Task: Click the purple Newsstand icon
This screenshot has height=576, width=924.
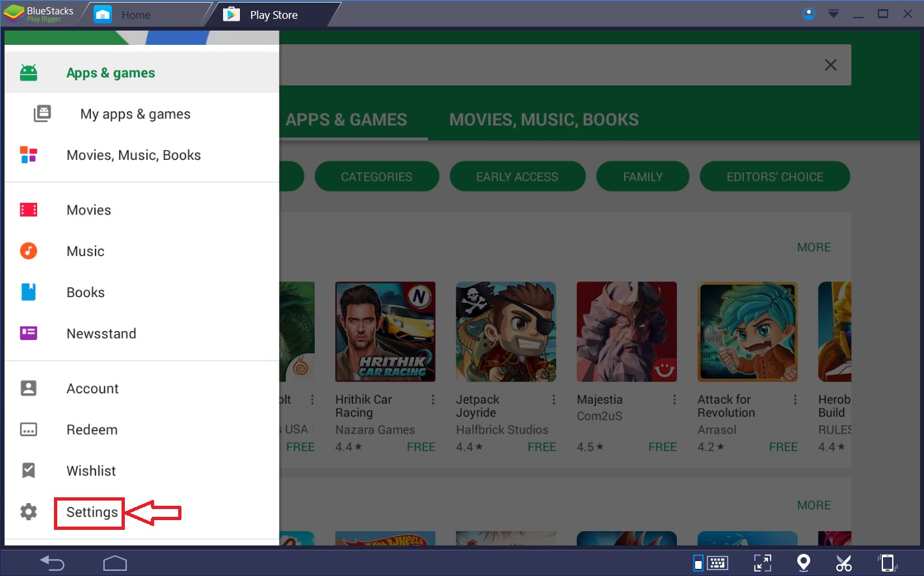Action: 29,333
